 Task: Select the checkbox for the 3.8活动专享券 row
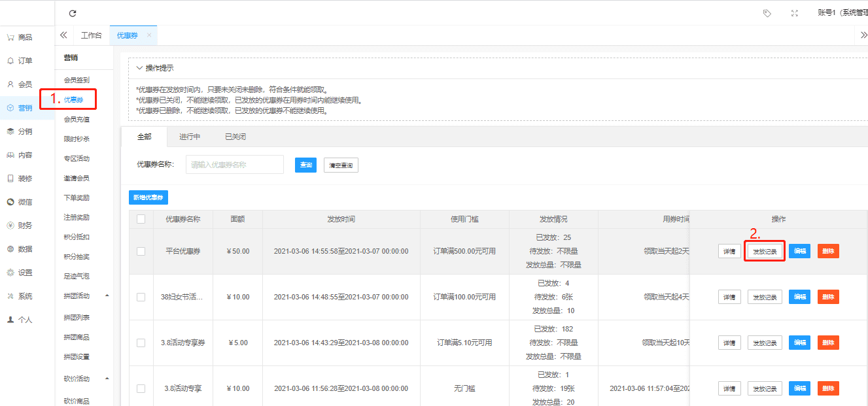point(141,343)
